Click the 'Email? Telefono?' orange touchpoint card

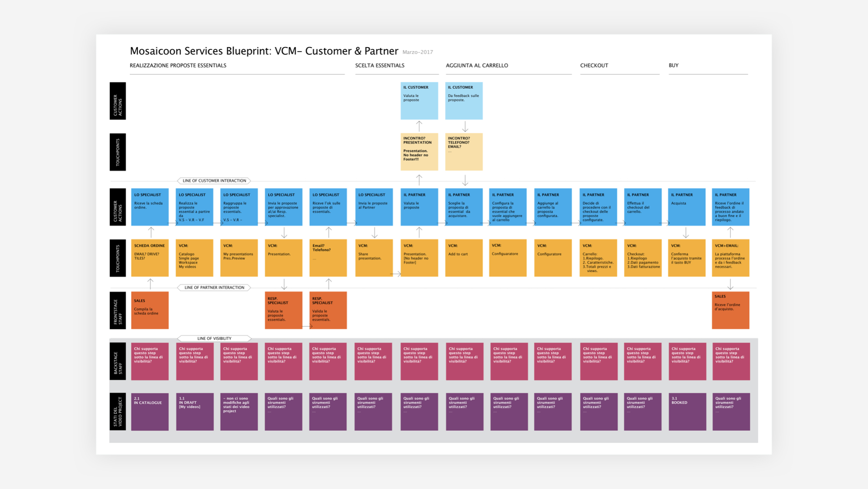[x=328, y=258]
